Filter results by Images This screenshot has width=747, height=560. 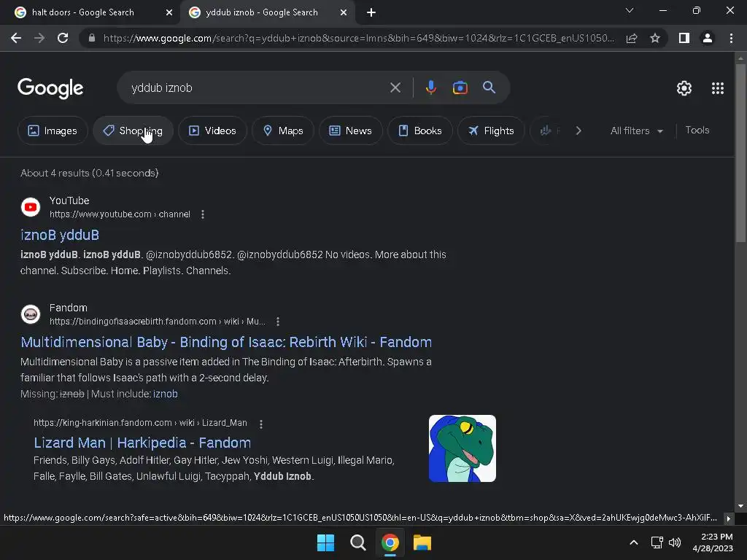[x=53, y=131]
